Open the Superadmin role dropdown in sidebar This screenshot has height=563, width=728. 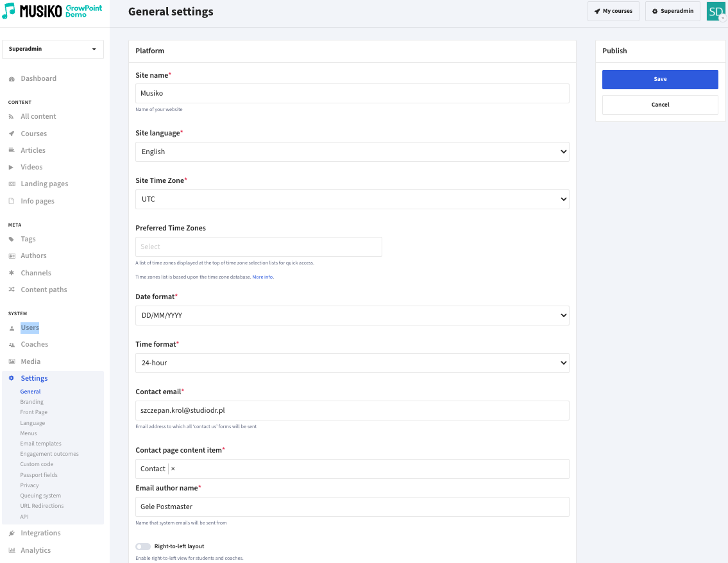coord(53,49)
